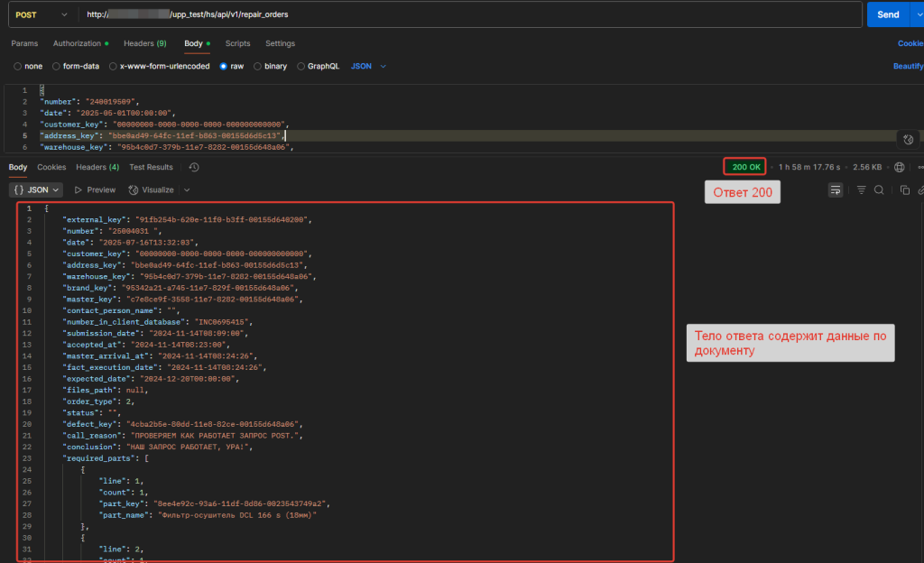
Task: Select the form-data body option
Action: (x=75, y=67)
